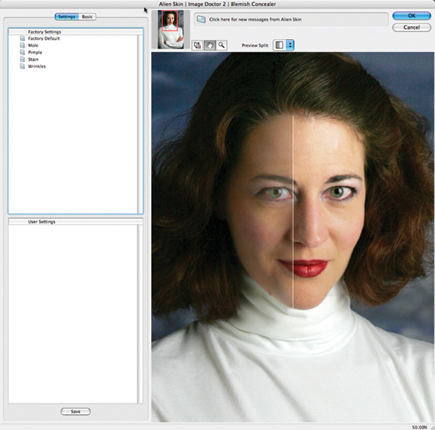Click the Factory Settings list header
Screen dimensions: 435x430
pyautogui.click(x=76, y=32)
